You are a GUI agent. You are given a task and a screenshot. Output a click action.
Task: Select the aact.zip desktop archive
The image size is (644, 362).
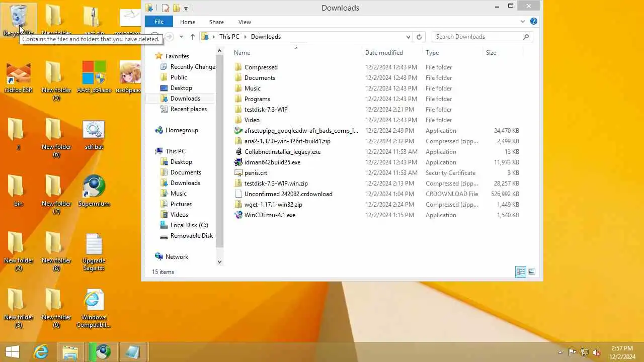coord(94,20)
